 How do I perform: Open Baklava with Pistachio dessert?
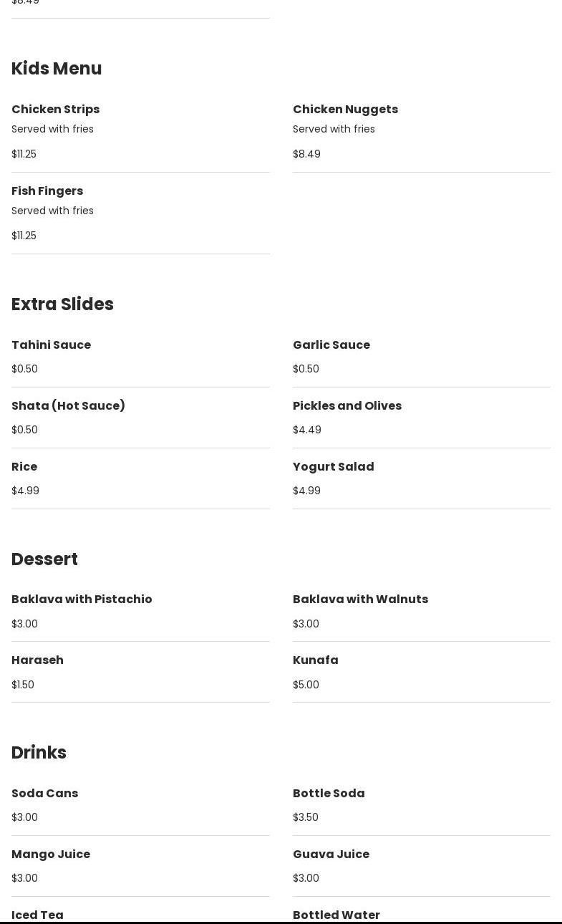(x=82, y=600)
